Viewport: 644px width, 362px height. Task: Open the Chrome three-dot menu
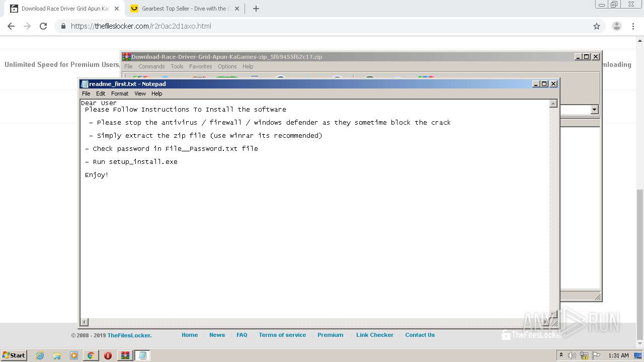coord(633,26)
